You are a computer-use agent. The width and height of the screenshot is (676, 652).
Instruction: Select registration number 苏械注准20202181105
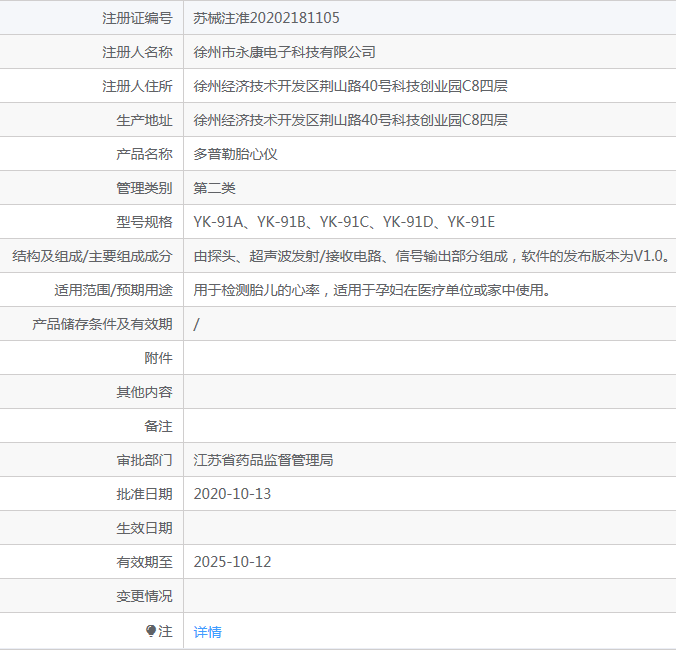(x=266, y=18)
